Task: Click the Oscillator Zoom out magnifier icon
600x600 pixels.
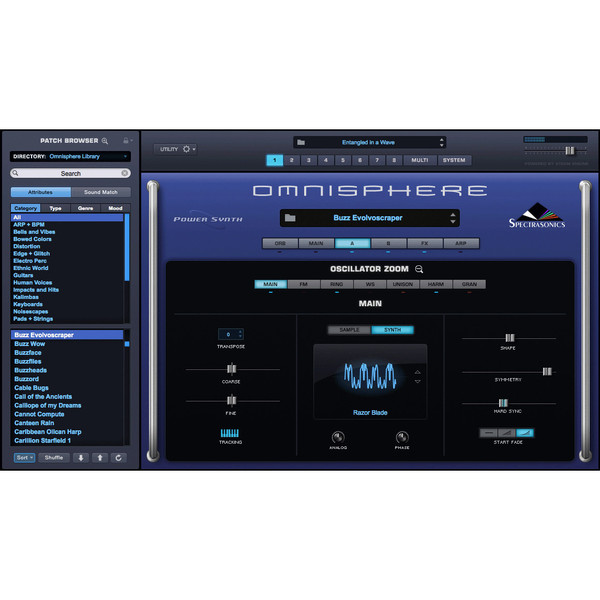Action: [x=419, y=269]
